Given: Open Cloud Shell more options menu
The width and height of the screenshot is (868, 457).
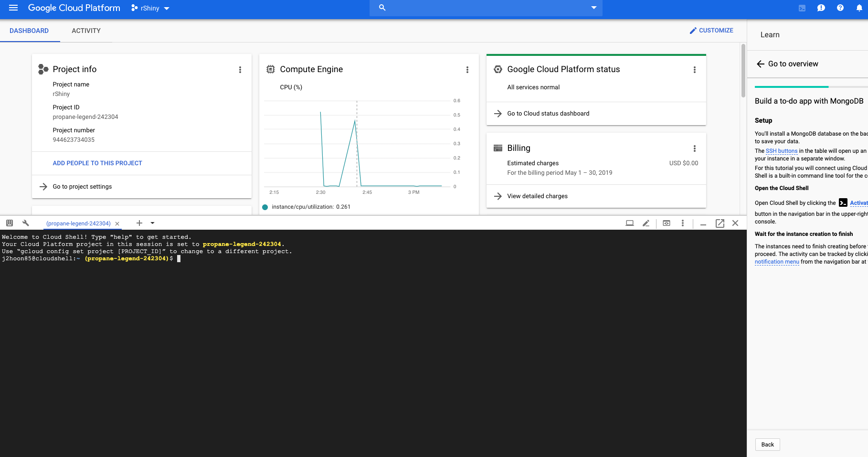Looking at the screenshot, I should [683, 223].
